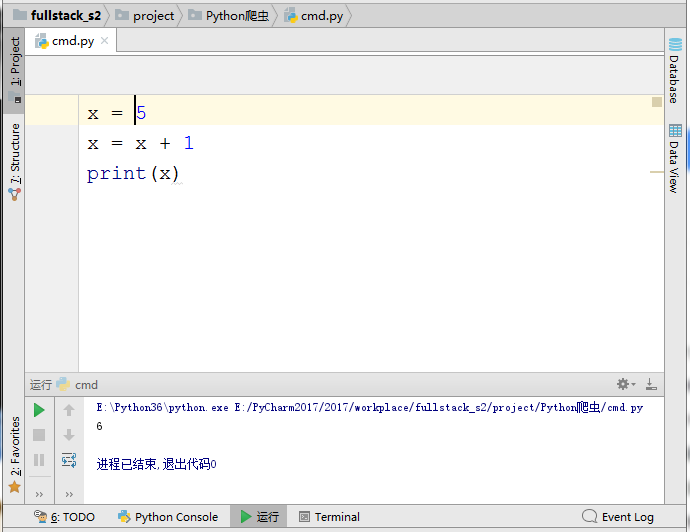The height and width of the screenshot is (532, 690).
Task: Expand more actions chevrons under soft-wrap icon
Action: pos(69,495)
